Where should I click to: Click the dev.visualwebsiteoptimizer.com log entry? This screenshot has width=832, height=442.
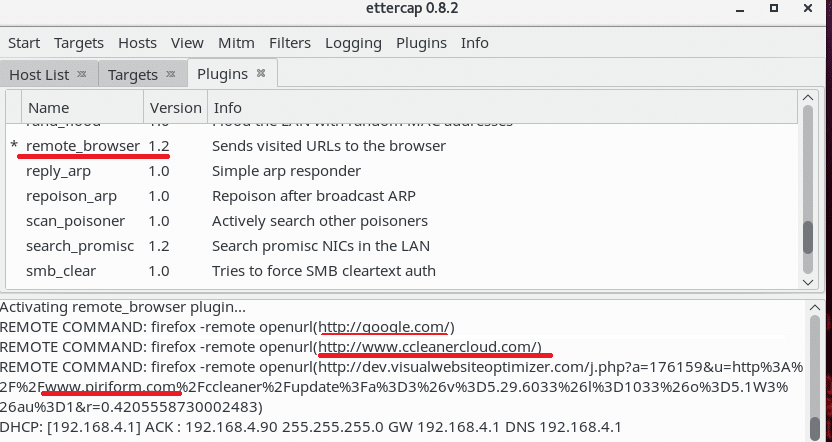point(402,387)
